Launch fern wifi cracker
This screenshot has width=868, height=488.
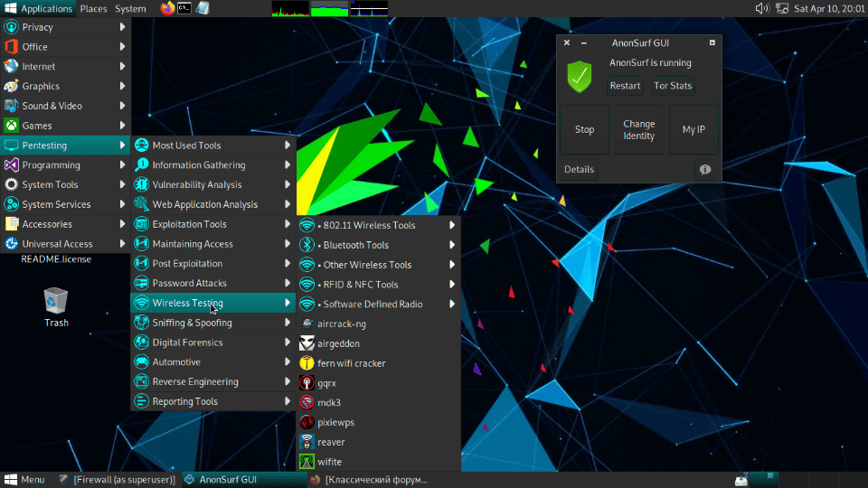(x=379, y=363)
